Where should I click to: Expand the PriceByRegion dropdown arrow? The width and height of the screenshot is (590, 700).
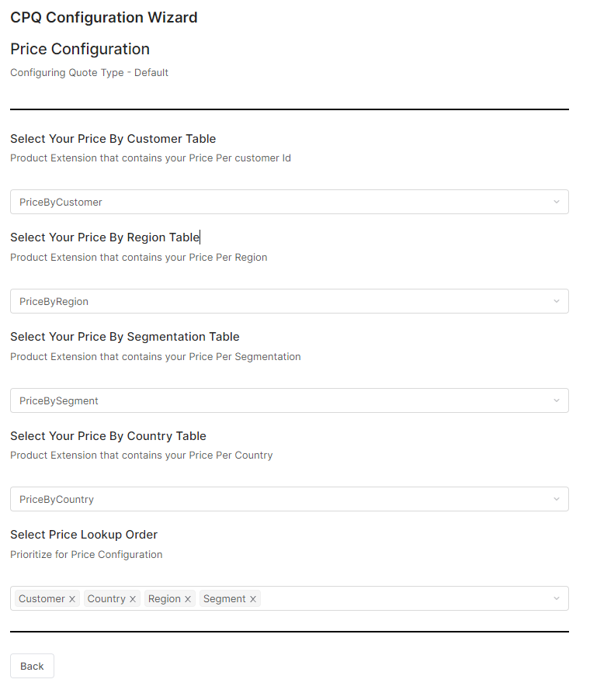[556, 301]
